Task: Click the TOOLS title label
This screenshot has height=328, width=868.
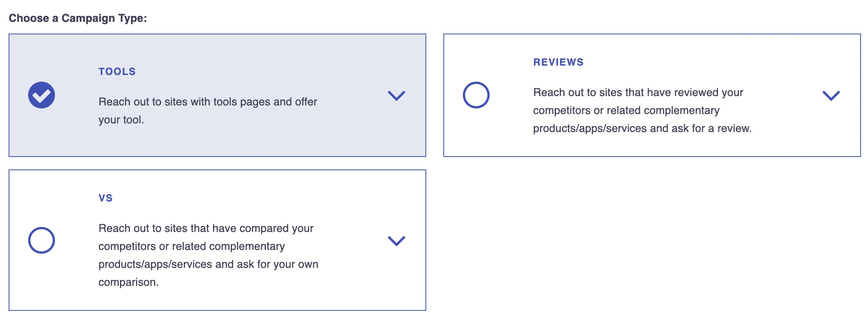Action: [117, 71]
